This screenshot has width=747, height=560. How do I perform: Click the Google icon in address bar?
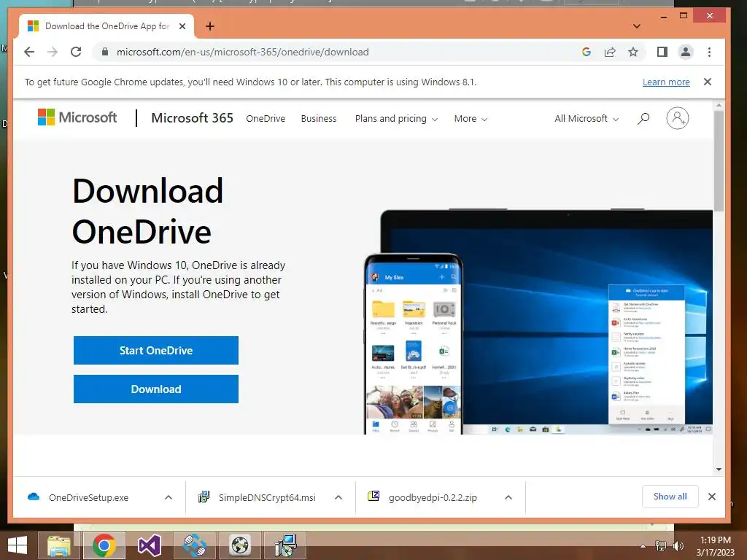(587, 52)
